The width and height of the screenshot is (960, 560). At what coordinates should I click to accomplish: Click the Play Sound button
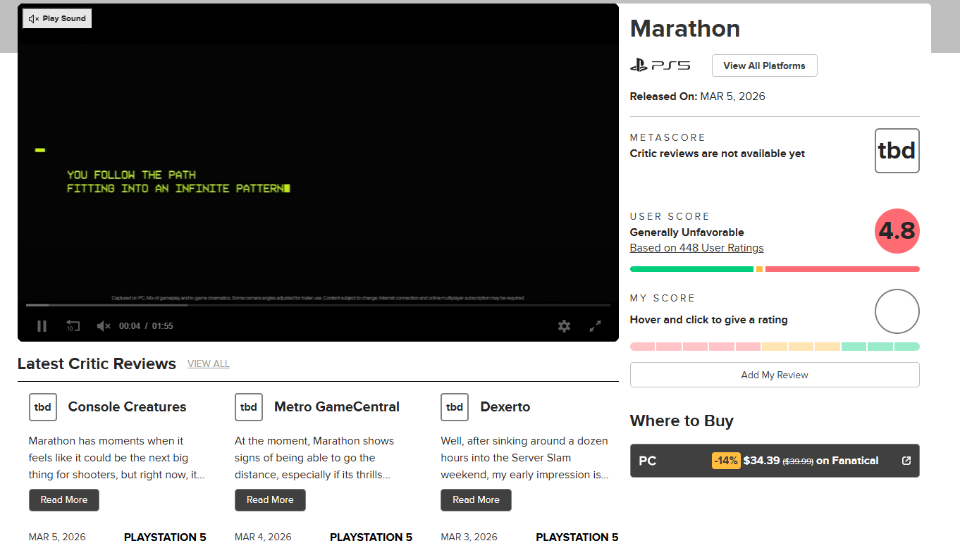click(57, 18)
